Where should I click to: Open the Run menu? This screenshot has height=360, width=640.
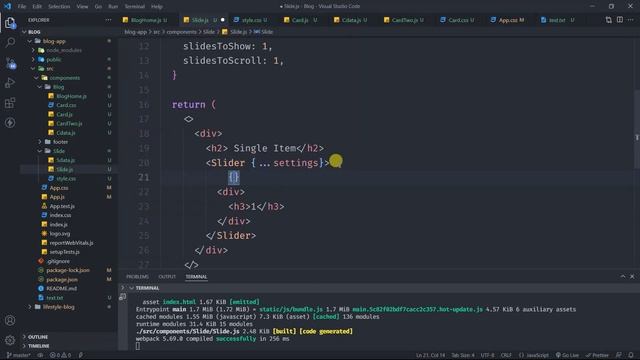pos(113,7)
